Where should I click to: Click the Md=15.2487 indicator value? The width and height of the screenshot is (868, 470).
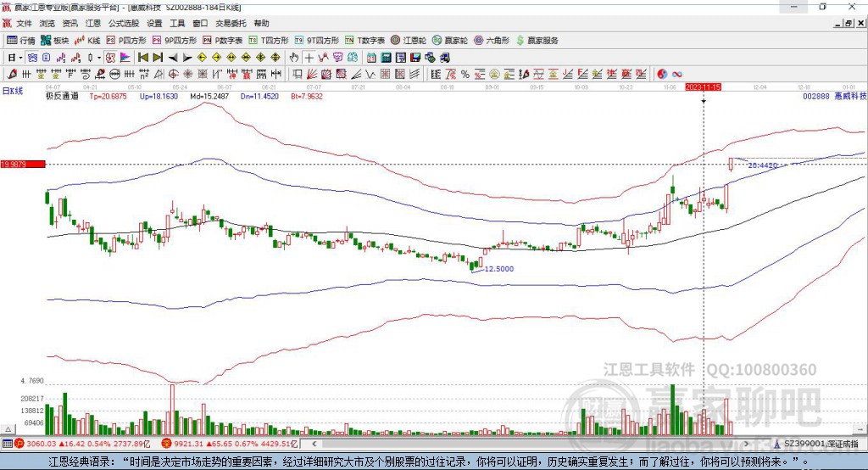coord(209,96)
